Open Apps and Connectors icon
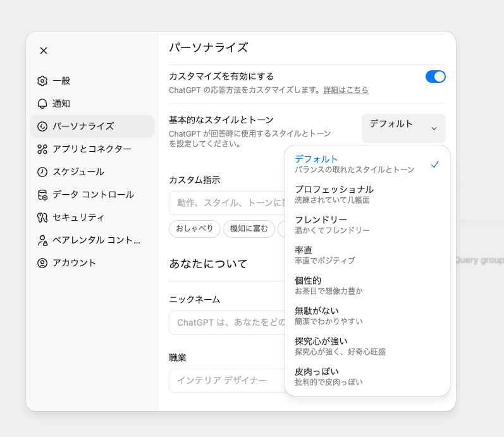Image resolution: width=504 pixels, height=437 pixels. (x=42, y=149)
